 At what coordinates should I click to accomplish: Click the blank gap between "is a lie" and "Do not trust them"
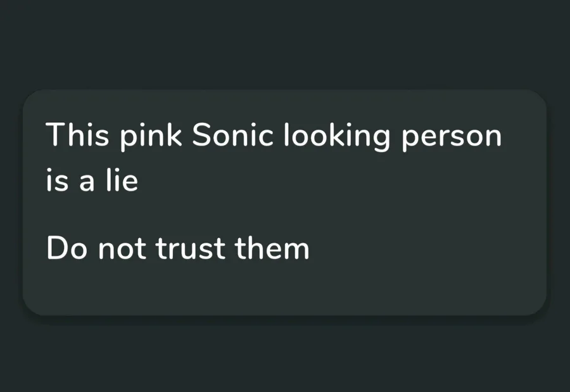pos(177,213)
